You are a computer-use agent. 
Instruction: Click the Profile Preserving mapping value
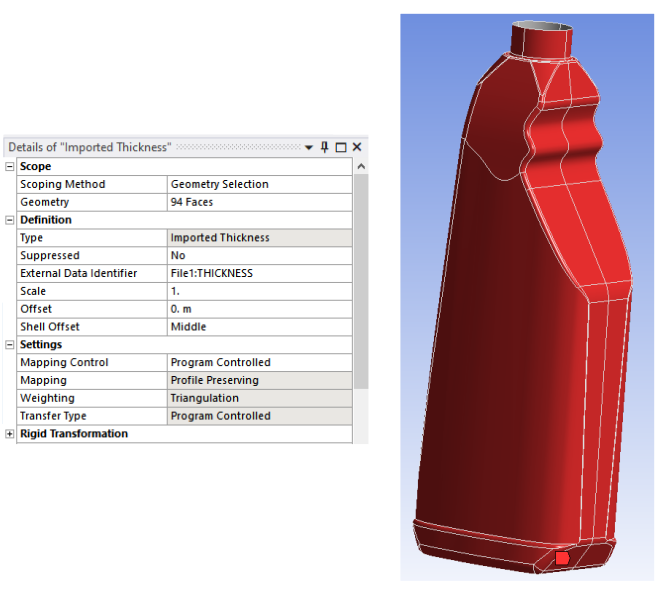260,380
